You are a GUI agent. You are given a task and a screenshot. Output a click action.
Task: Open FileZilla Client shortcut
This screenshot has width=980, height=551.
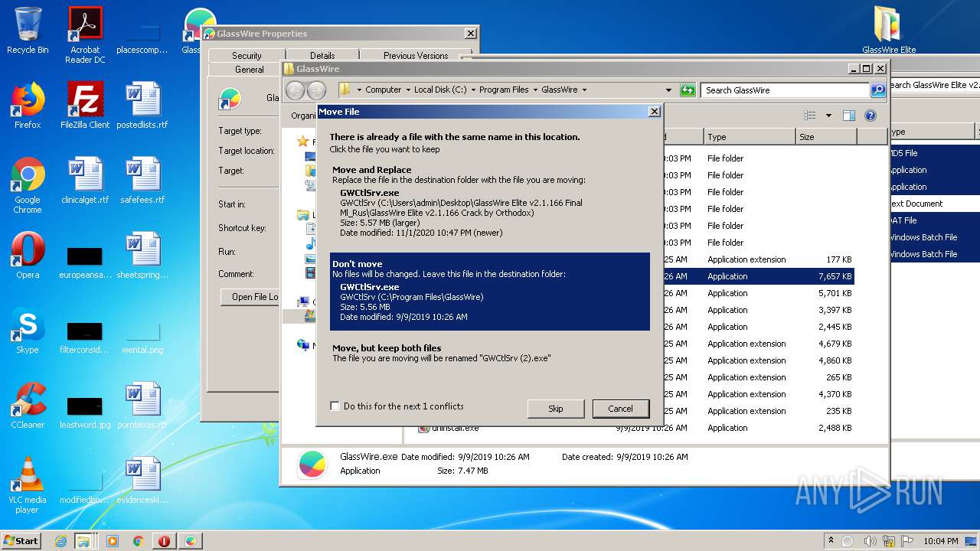[85, 106]
